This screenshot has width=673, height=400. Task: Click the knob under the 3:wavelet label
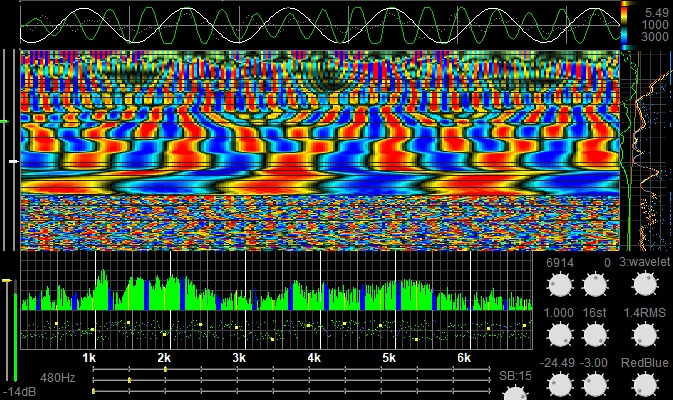tap(645, 285)
